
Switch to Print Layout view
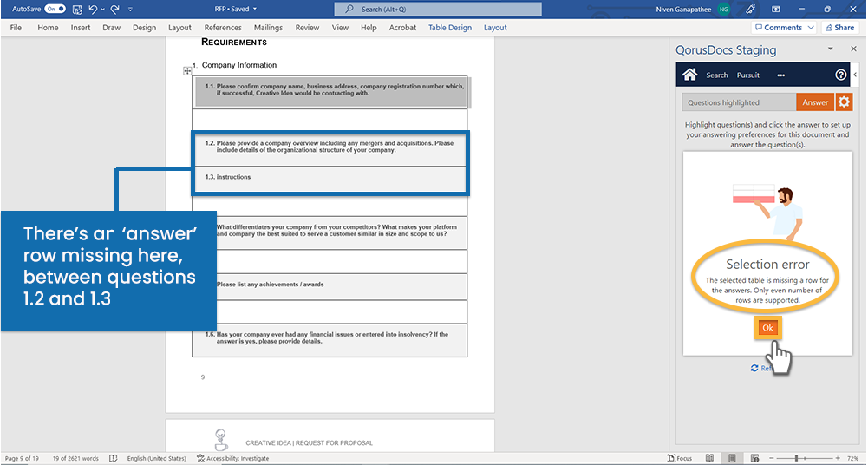coord(732,458)
